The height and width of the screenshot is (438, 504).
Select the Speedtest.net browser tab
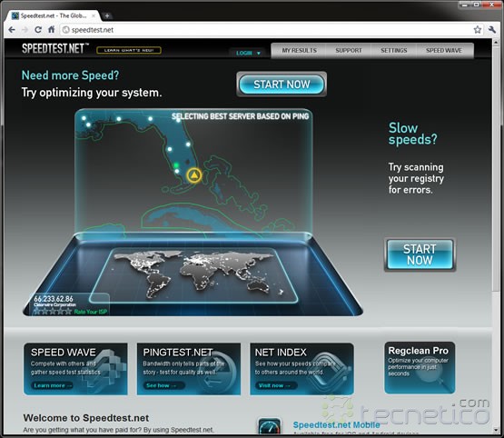click(x=53, y=15)
